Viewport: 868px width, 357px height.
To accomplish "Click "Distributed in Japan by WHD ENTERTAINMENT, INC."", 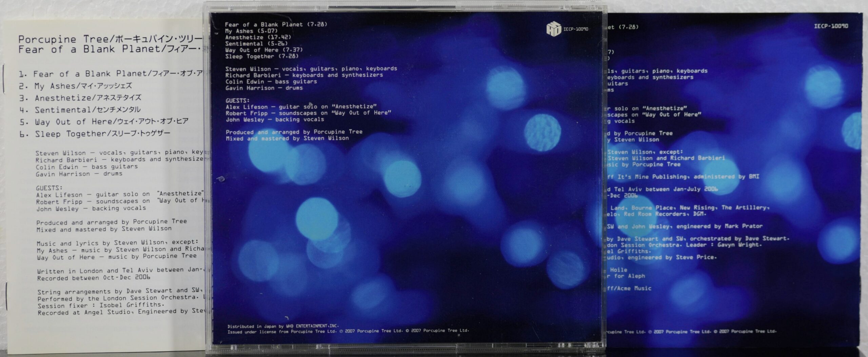I will [x=283, y=326].
